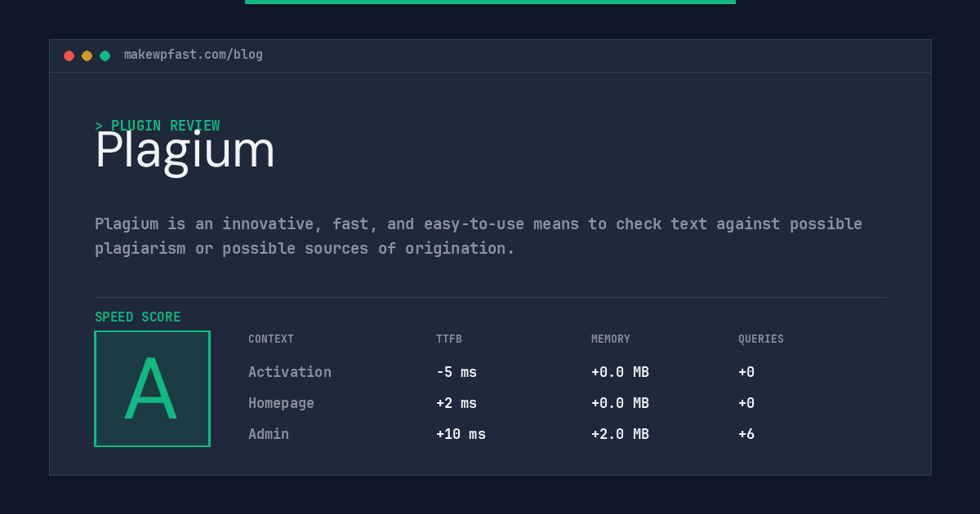Click the +2 ms TTFB value

pyautogui.click(x=457, y=403)
